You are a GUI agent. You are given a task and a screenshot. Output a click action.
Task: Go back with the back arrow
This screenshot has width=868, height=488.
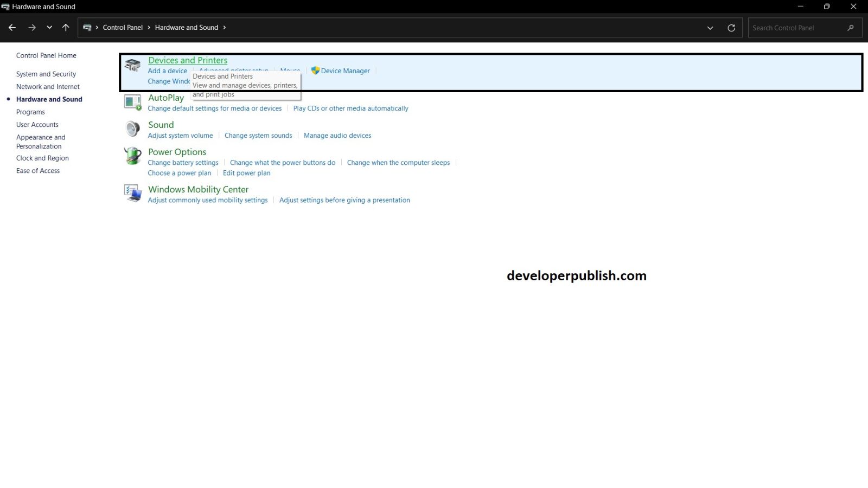click(12, 28)
